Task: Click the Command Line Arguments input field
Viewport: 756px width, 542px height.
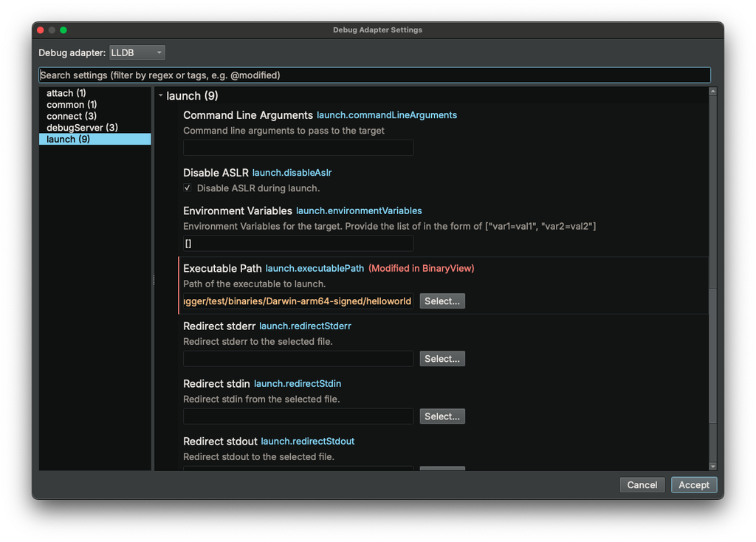Action: [x=298, y=148]
